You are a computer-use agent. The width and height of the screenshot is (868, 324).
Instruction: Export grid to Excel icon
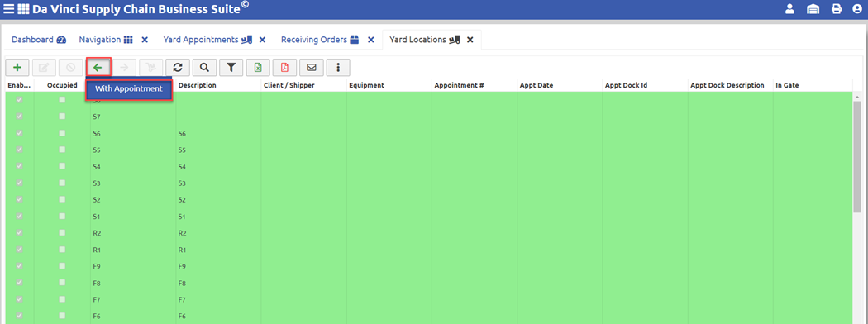[x=258, y=68]
